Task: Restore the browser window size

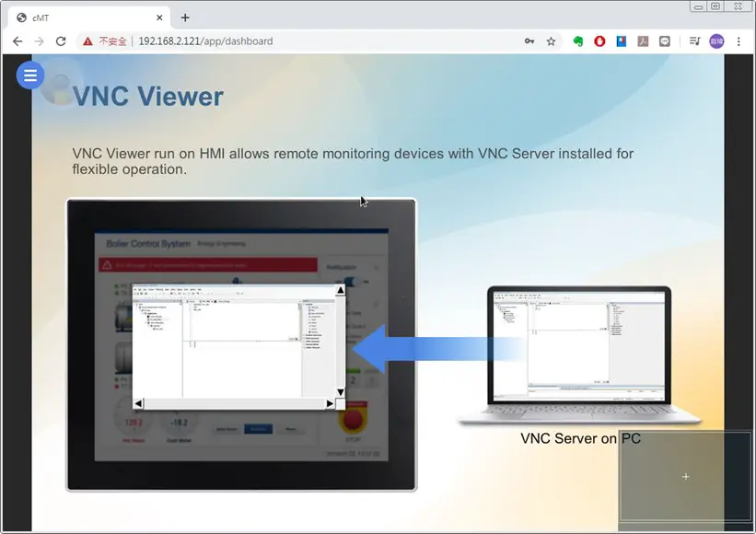Action: [x=716, y=6]
